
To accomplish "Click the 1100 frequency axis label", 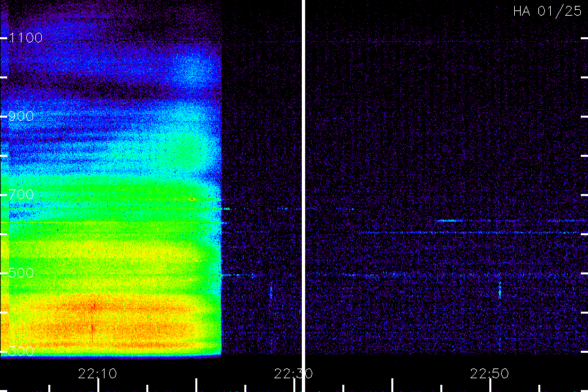I will pos(26,38).
